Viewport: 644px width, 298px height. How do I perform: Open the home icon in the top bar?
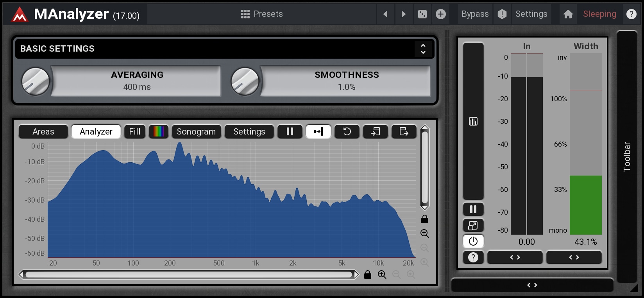pyautogui.click(x=568, y=14)
